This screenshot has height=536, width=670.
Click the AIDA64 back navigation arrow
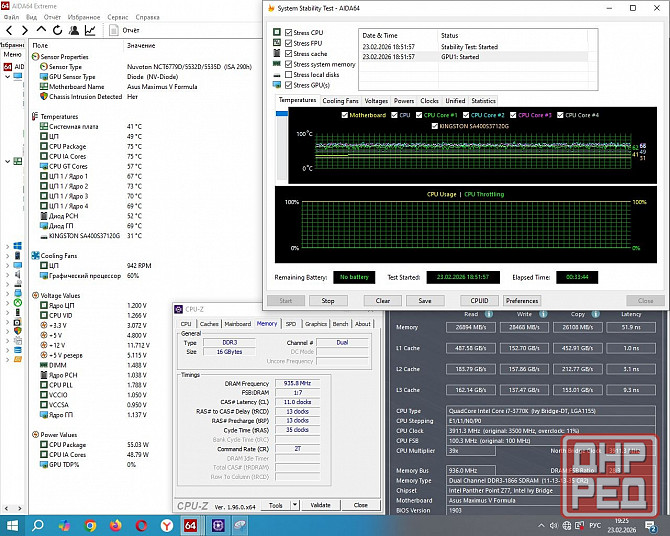point(8,30)
